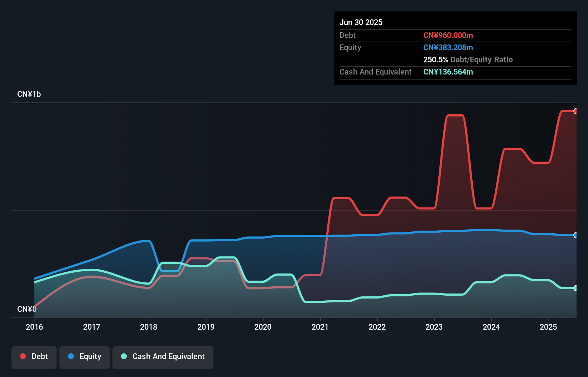
Task: Toggle the Debt series legend button
Action: 34,357
